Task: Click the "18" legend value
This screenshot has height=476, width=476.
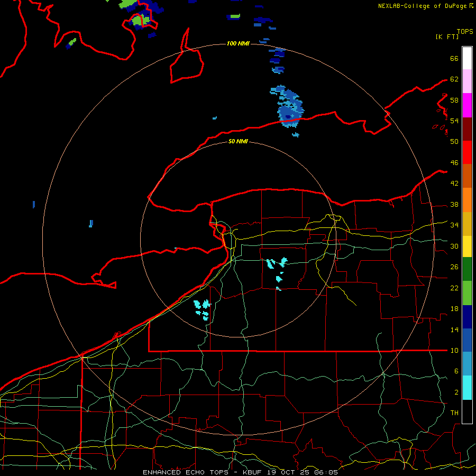Action: click(454, 309)
